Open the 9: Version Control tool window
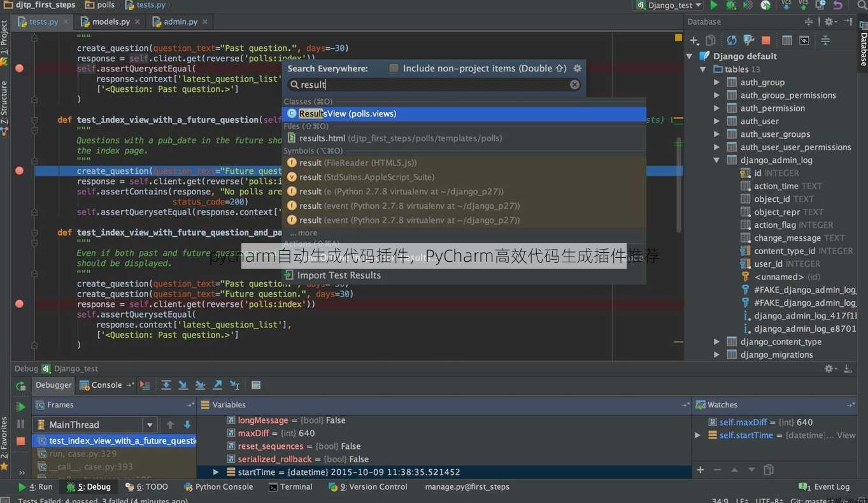This screenshot has width=868, height=503. (x=368, y=487)
